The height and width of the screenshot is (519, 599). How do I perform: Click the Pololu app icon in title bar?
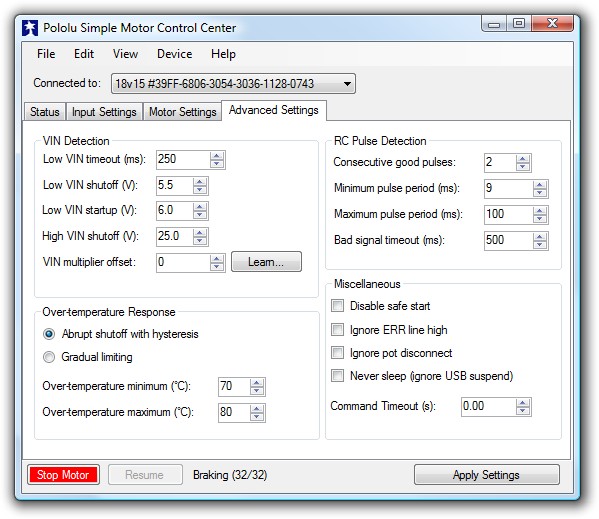(30, 28)
